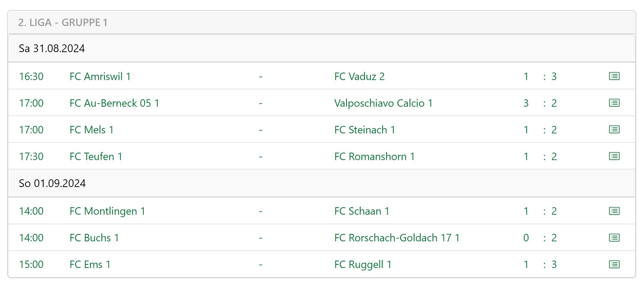Viewport: 644px width, 286px height.
Task: Click the Sa 31.08.2024 date header
Action: [52, 48]
